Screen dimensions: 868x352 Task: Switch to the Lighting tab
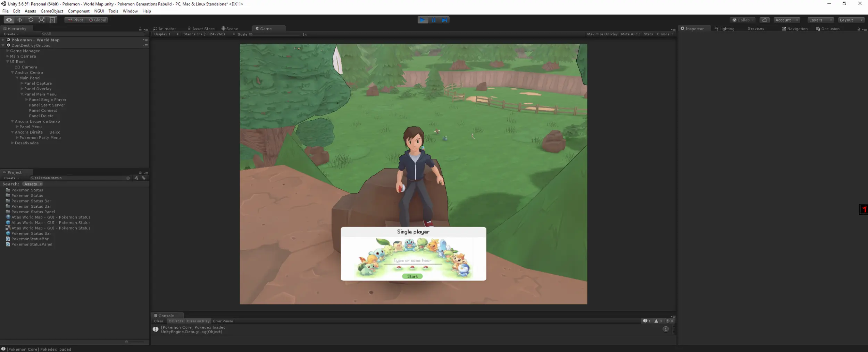(x=725, y=29)
